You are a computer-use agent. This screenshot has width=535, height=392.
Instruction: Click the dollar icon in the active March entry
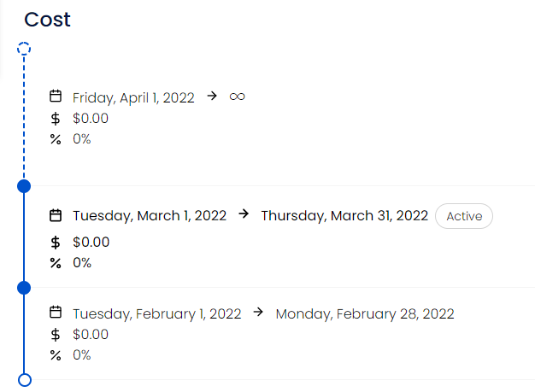pyautogui.click(x=56, y=243)
